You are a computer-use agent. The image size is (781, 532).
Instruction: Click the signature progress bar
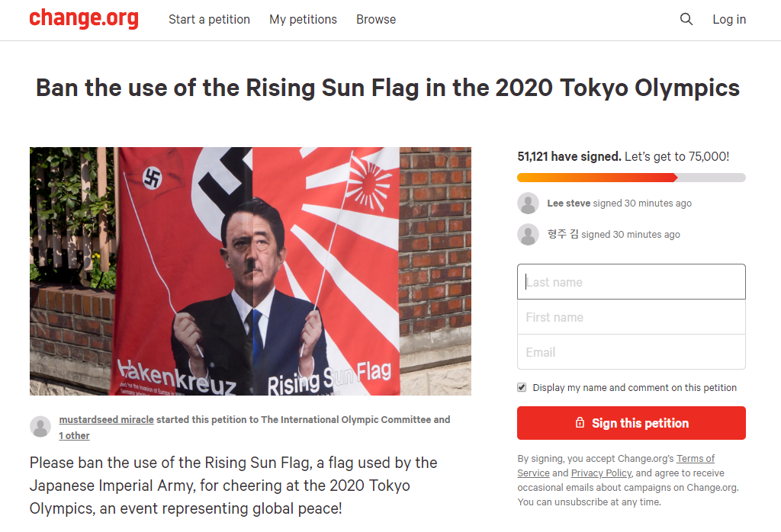[632, 178]
